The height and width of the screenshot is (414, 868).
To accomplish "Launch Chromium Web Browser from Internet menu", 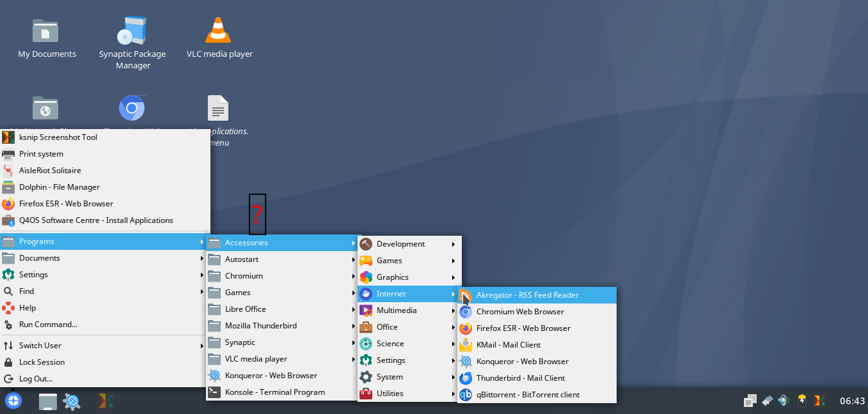I will click(x=519, y=312).
